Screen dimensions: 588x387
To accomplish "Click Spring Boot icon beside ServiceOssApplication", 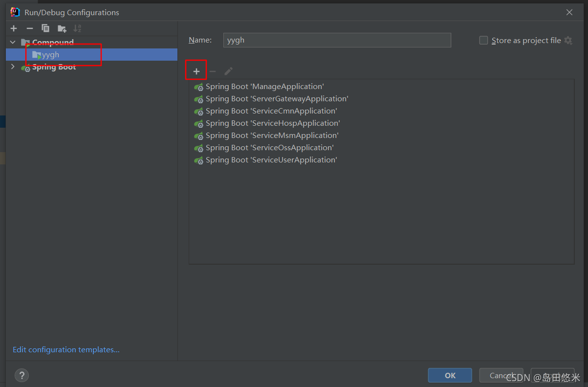I will [198, 148].
